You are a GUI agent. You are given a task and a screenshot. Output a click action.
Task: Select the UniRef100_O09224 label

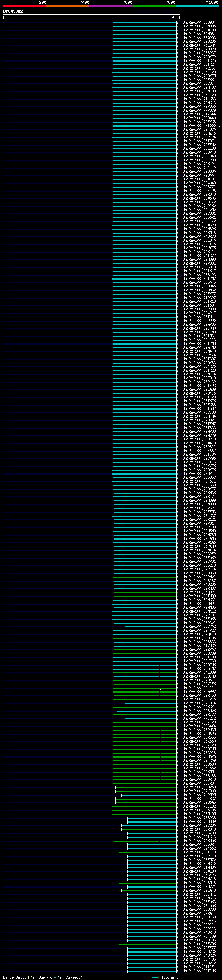click(199, 924)
